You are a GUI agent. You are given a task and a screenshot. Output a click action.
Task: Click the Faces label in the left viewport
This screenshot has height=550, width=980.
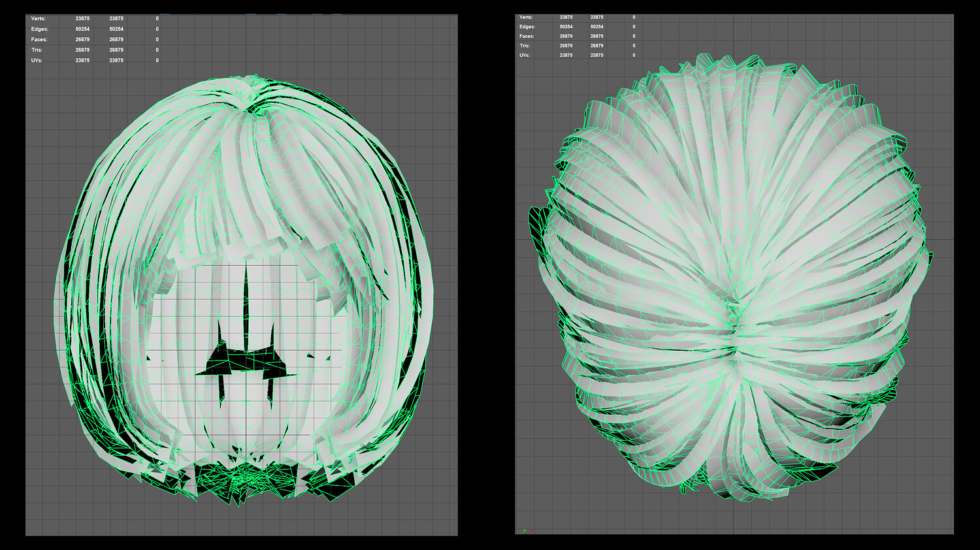tap(39, 39)
